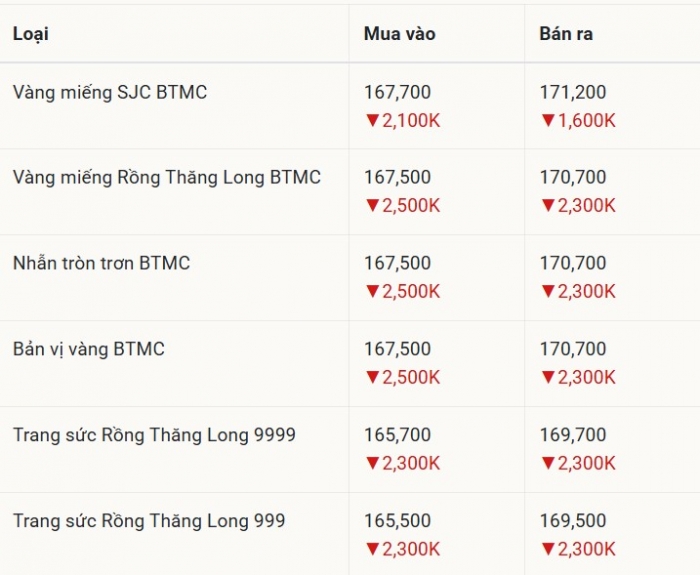The width and height of the screenshot is (700, 575).
Task: Click the down arrow beside 2,100K
Action: click(x=372, y=121)
